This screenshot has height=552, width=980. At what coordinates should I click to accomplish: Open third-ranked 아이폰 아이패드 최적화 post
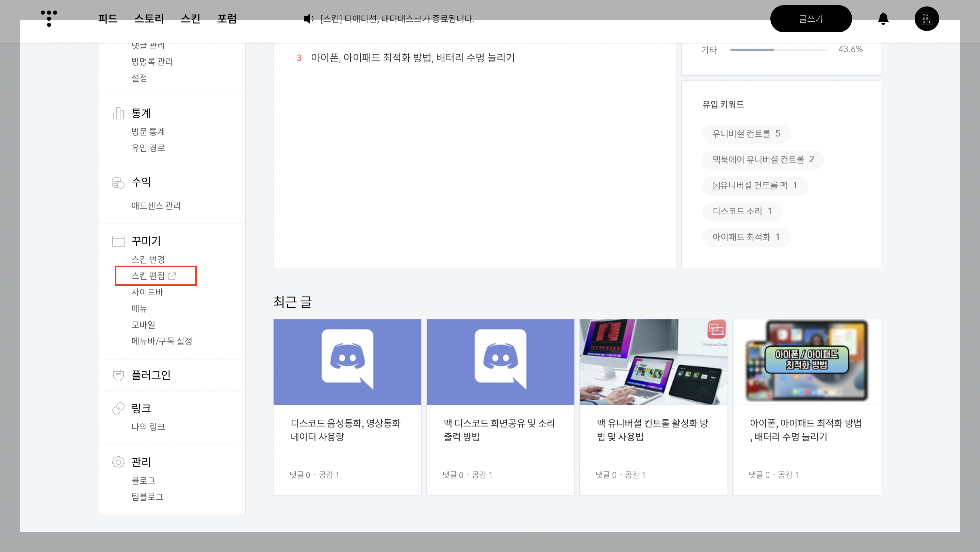(x=412, y=58)
